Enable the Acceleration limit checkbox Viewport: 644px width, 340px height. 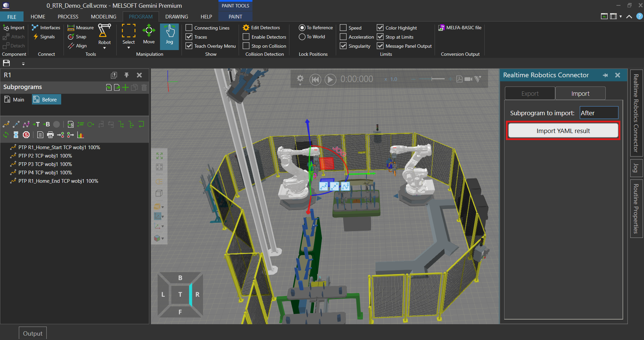click(x=343, y=37)
